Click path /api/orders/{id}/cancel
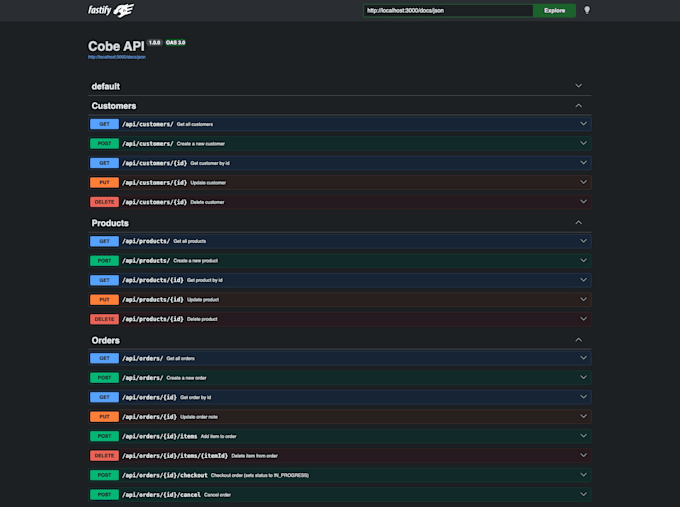Image resolution: width=680 pixels, height=507 pixels. pos(161,495)
